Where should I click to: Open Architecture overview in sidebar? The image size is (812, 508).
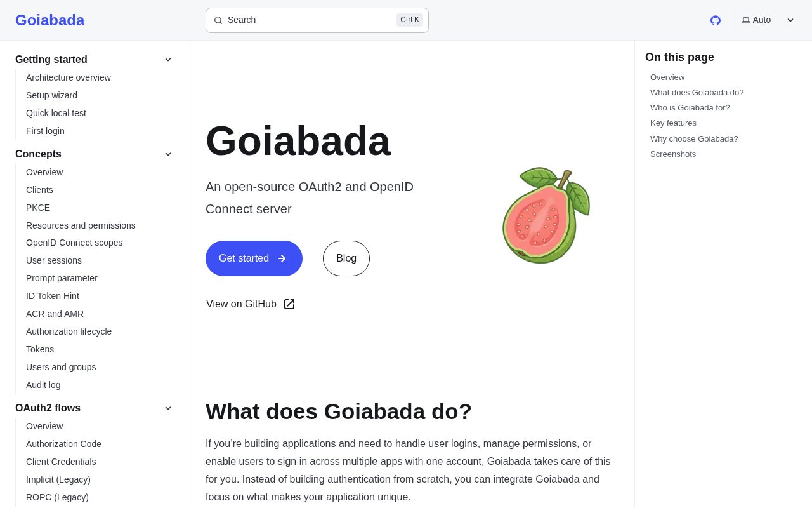tap(69, 77)
